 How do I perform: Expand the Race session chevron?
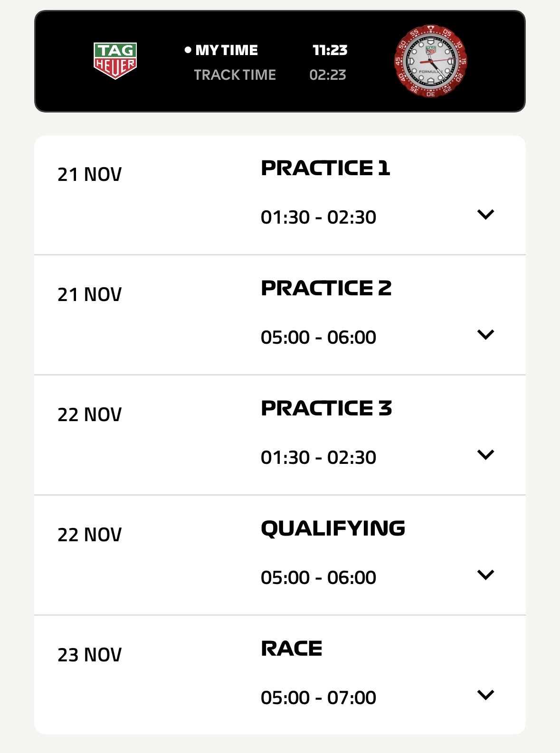(485, 695)
